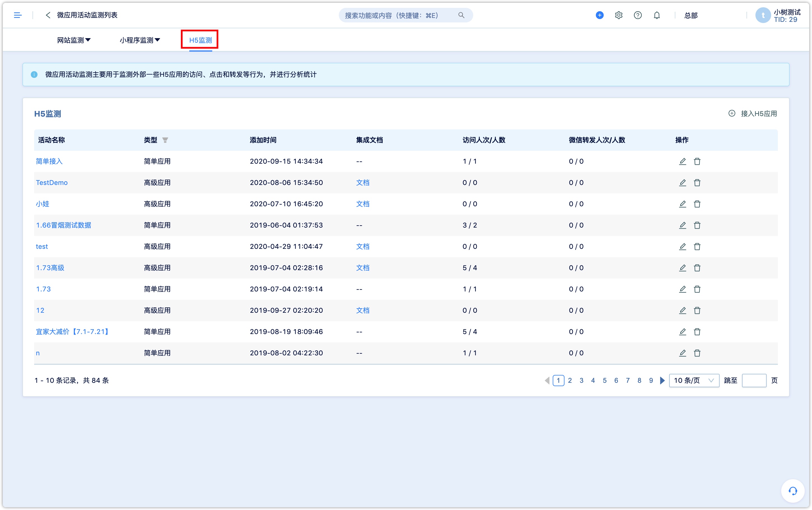Open the 1.73高级 activity link
Viewport: 812px width, 510px height.
(50, 268)
